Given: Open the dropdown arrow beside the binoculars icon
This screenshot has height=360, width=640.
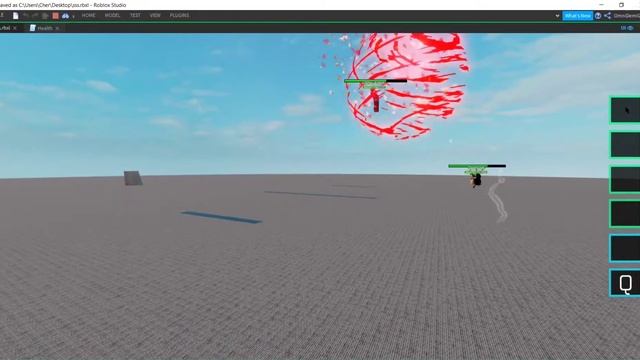Looking at the screenshot, I should 73,16.
